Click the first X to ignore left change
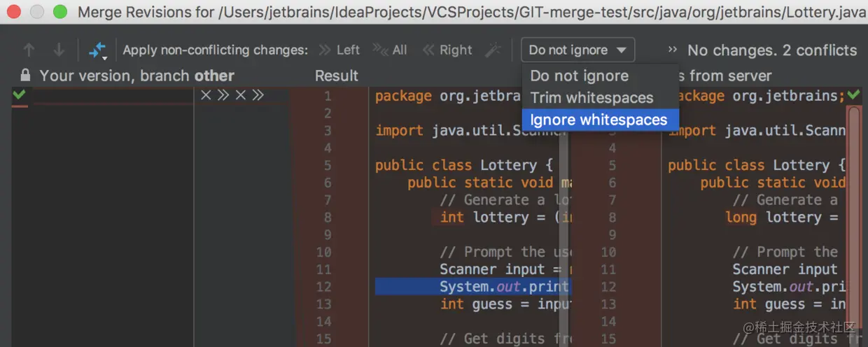Viewport: 868px width, 347px height. point(206,95)
